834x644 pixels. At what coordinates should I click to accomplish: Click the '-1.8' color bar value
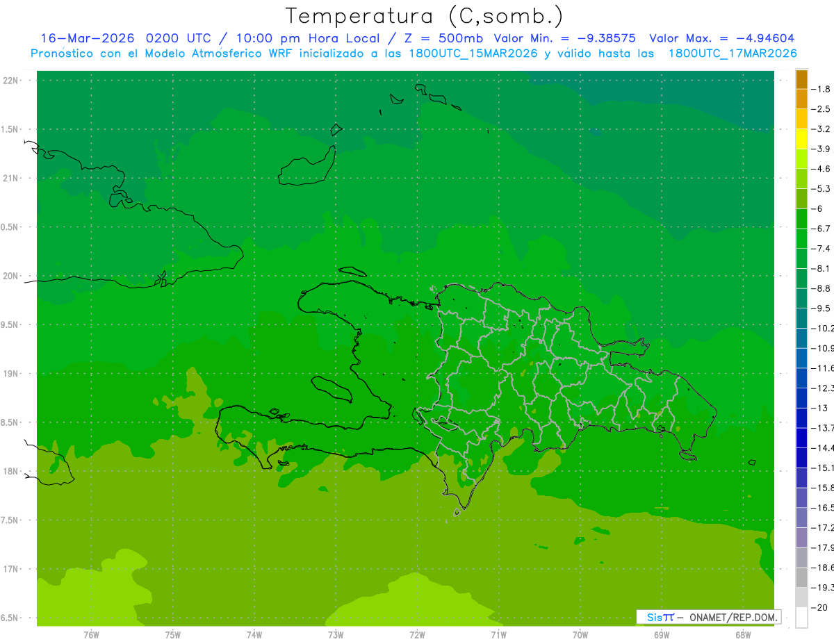pos(820,89)
